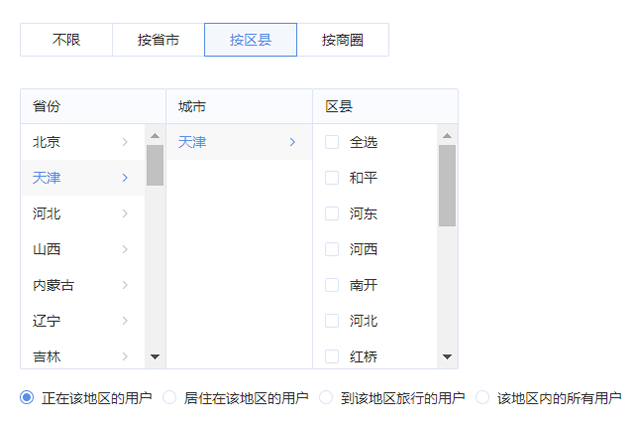
Task: Expand the 北京 province chevron arrow
Action: 125,142
